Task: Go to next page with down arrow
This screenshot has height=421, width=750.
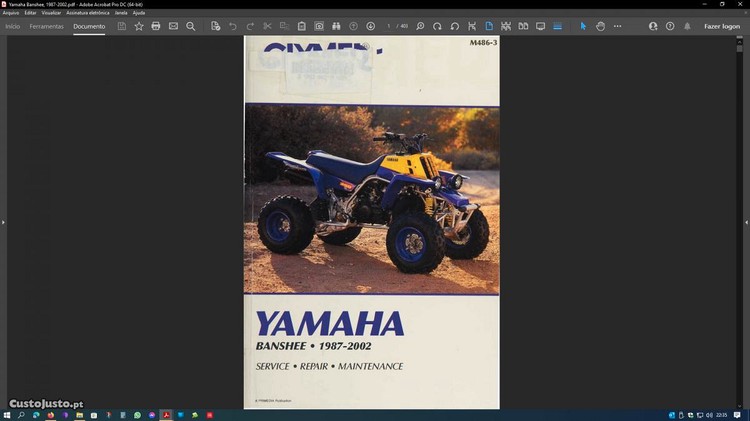Action: point(370,26)
